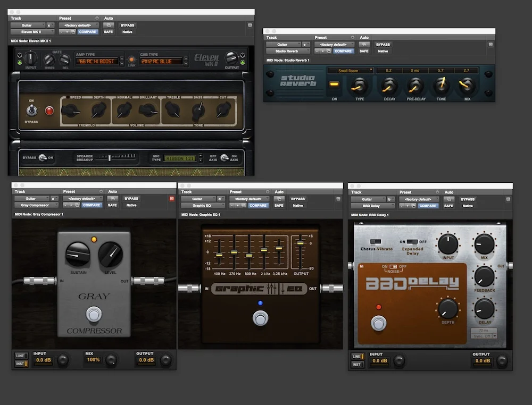532x405 pixels.
Task: Open the CAB TYPE selector in Eleven
Action: tap(161, 61)
